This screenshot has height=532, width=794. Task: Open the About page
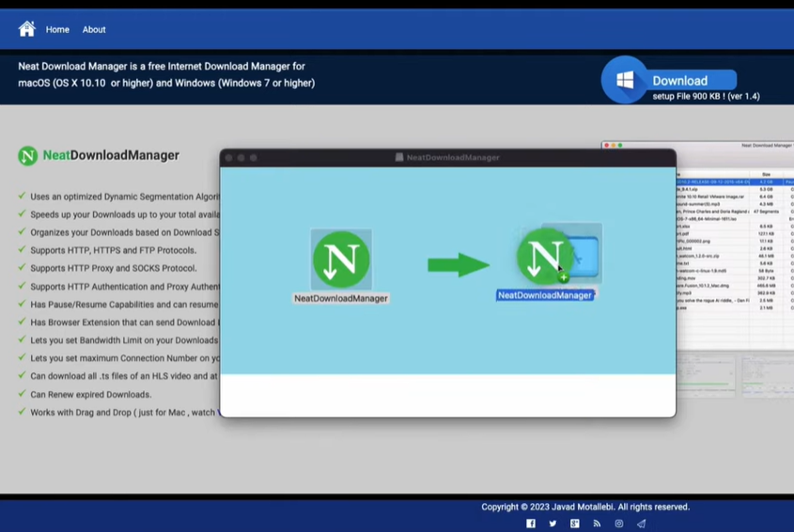click(x=94, y=30)
